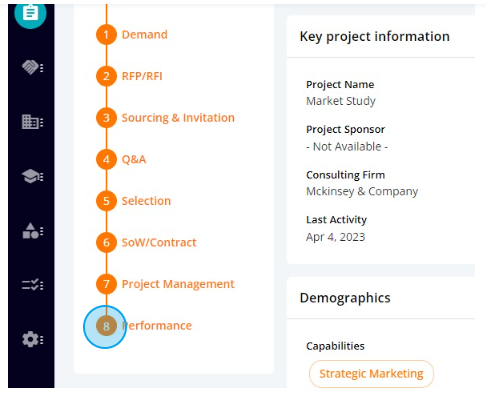Select step 4 Q&A circle
Screen dimensions: 486x399
click(x=106, y=159)
